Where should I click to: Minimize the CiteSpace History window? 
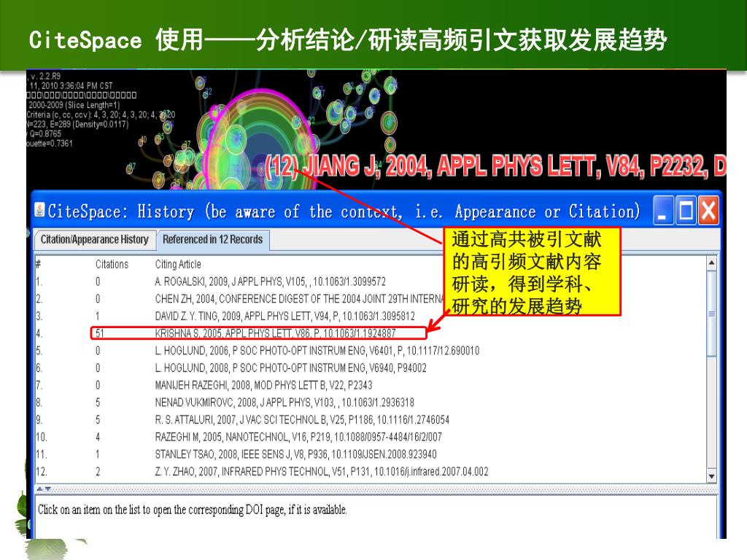[x=662, y=211]
